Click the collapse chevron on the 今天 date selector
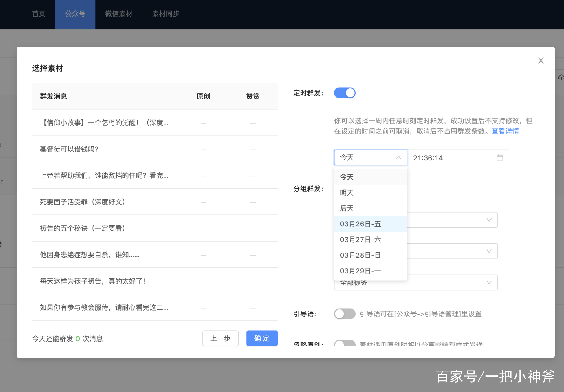The width and height of the screenshot is (564, 392). 399,158
